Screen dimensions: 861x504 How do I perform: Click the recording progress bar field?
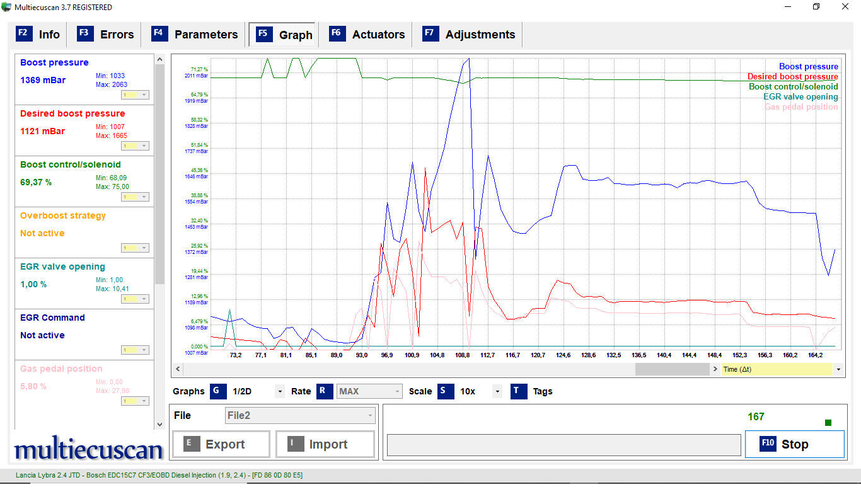point(564,444)
